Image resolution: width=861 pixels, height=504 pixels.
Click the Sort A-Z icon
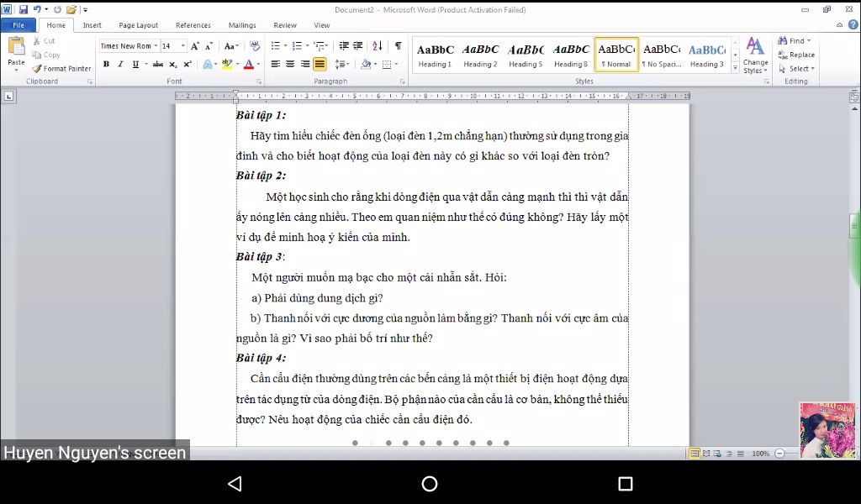(378, 45)
